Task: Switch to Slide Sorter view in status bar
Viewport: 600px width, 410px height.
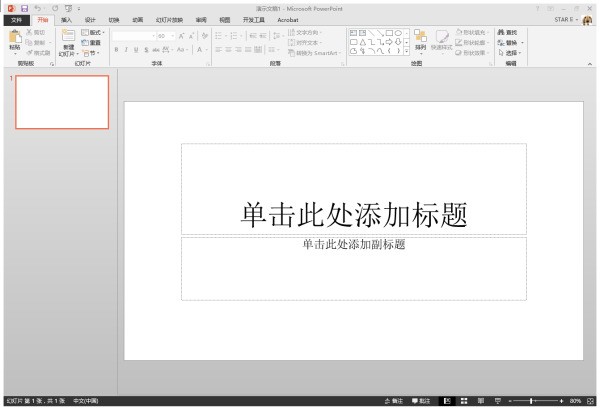Action: [464, 400]
